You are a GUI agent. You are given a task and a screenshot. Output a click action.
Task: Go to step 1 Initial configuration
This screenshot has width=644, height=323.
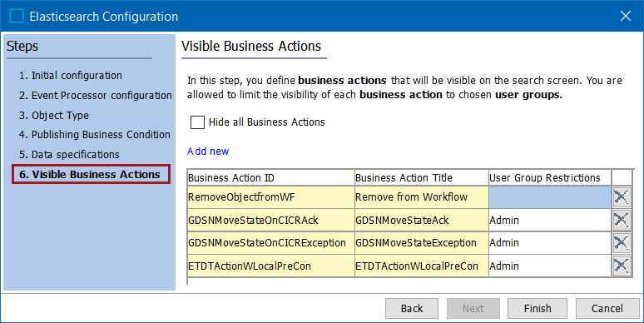(70, 76)
